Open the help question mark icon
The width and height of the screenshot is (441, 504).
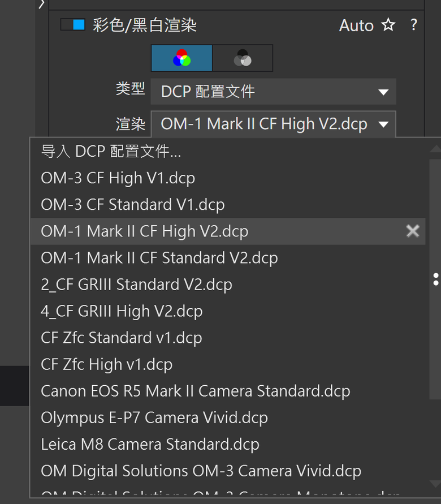414,25
